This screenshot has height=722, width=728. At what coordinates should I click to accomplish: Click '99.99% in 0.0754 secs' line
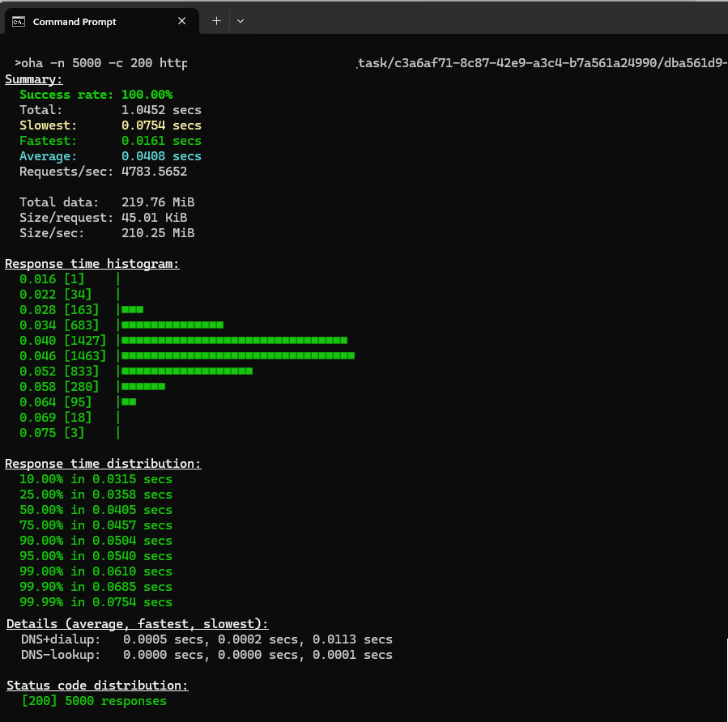pos(96,602)
